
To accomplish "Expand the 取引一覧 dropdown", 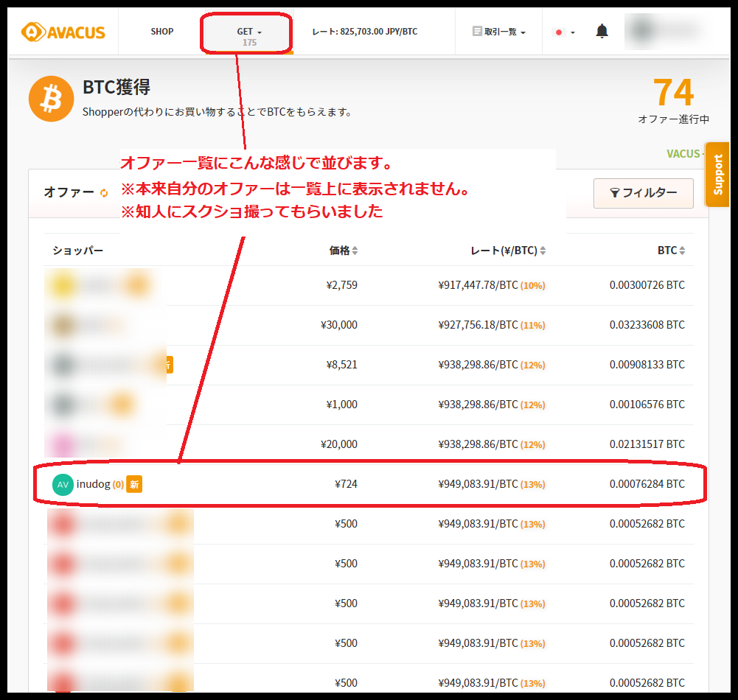I will pos(498,32).
